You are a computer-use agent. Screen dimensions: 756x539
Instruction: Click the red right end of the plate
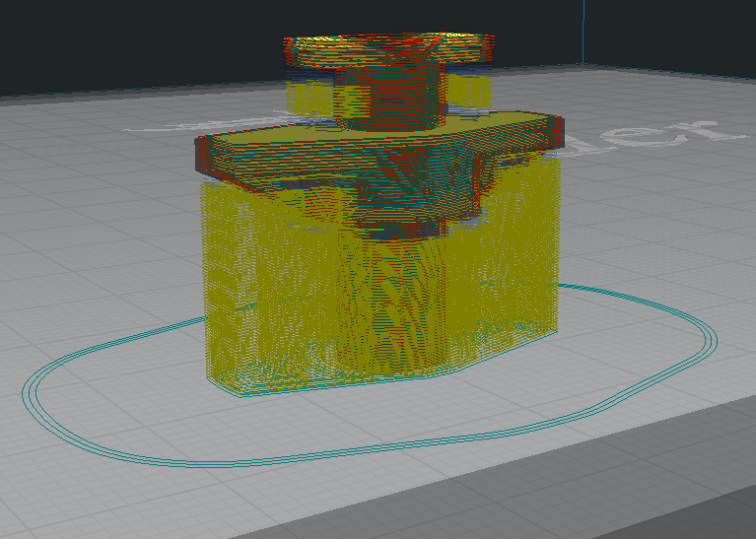(559, 131)
